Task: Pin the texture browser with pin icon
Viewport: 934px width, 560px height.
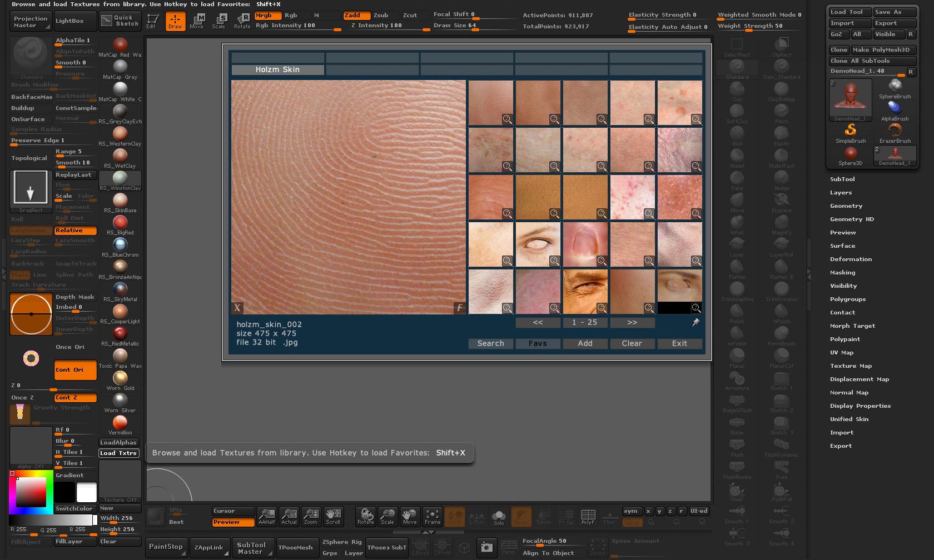Action: pyautogui.click(x=695, y=322)
